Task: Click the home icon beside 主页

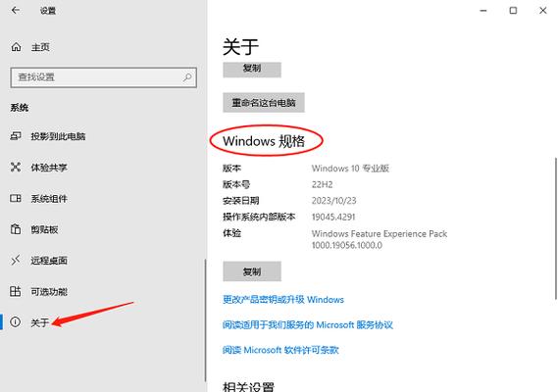Action: click(x=16, y=47)
